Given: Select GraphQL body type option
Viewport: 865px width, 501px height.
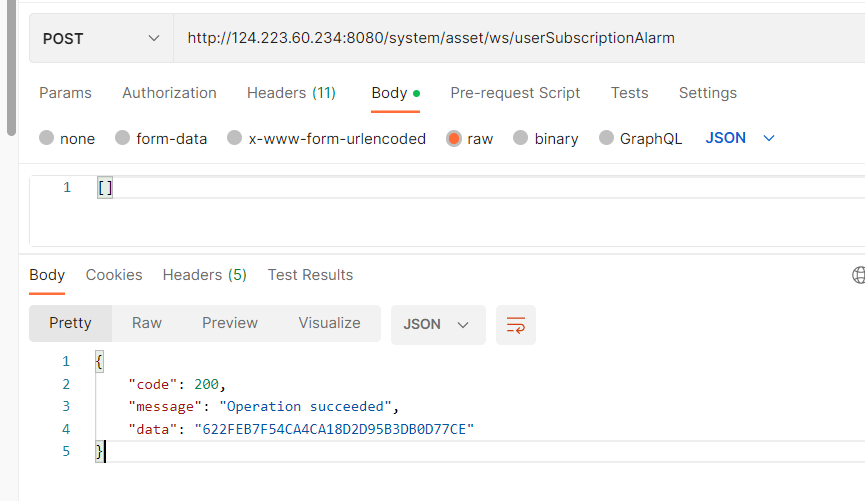Looking at the screenshot, I should [606, 138].
